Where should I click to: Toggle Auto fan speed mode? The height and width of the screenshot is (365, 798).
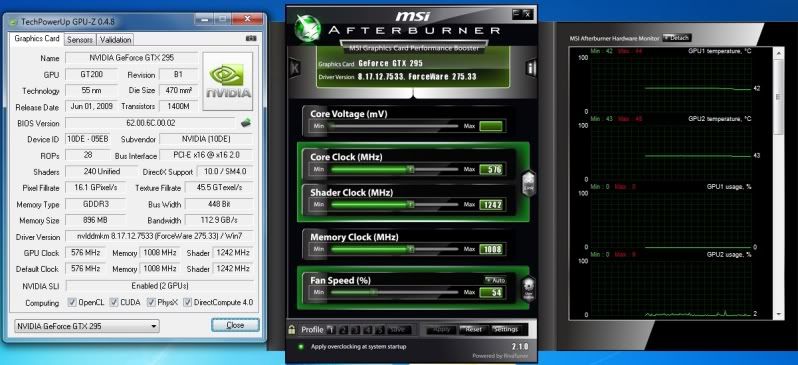495,280
